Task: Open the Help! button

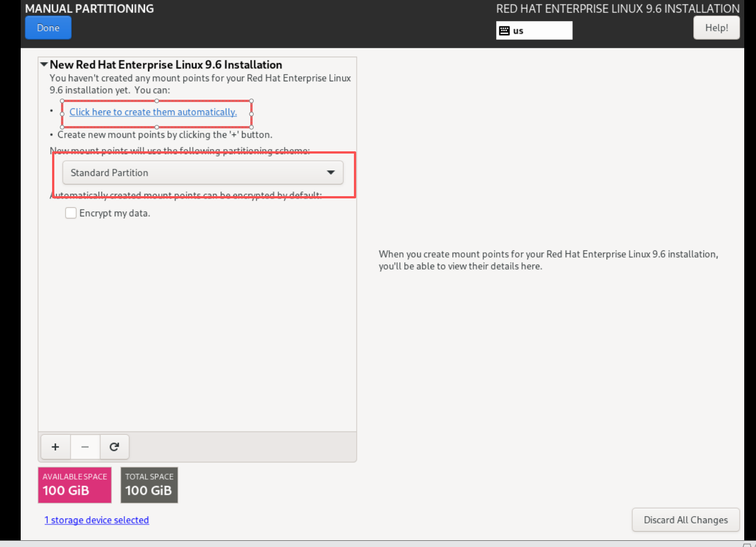Action: click(716, 27)
